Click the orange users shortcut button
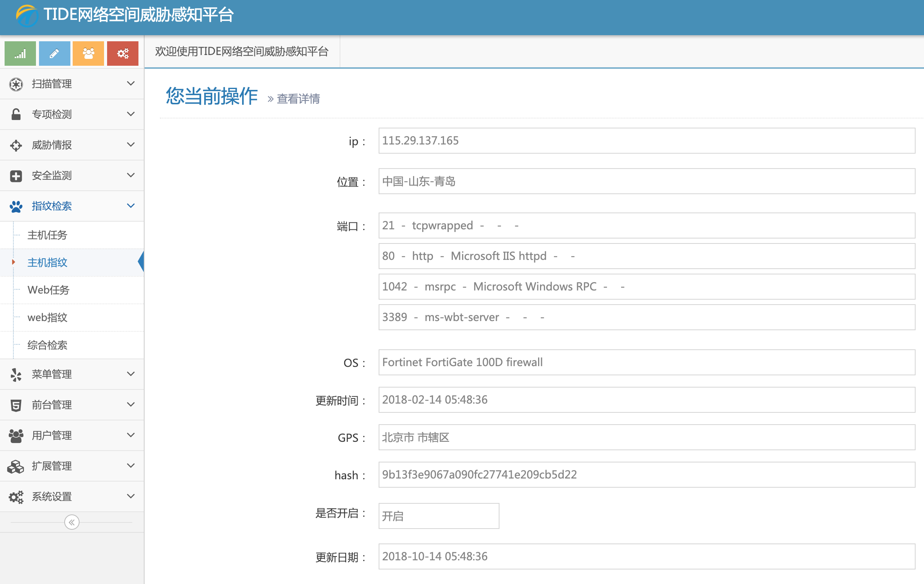924x584 pixels. point(88,53)
